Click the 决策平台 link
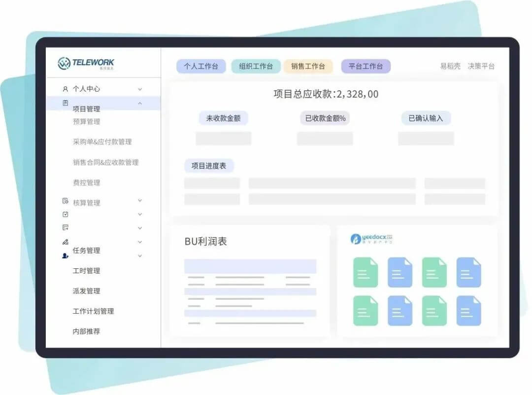The image size is (532, 395). pos(481,66)
